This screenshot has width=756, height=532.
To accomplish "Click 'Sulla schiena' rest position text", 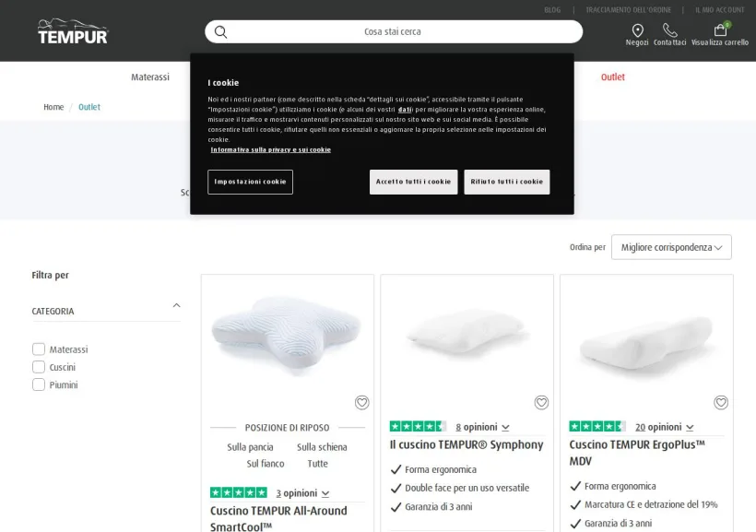I will 322,447.
